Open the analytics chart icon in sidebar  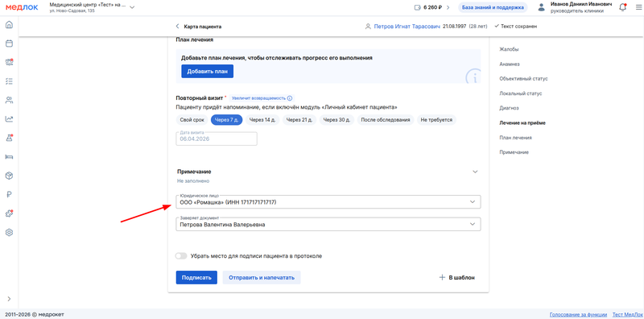pos(9,118)
